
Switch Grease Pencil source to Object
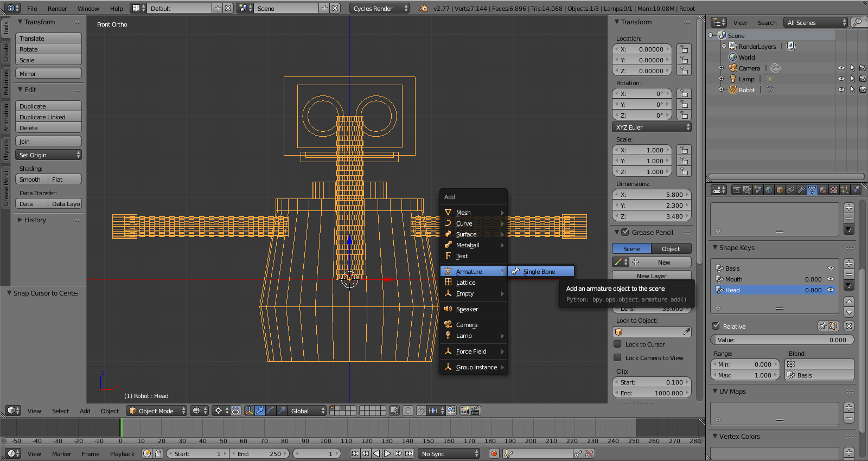(671, 248)
